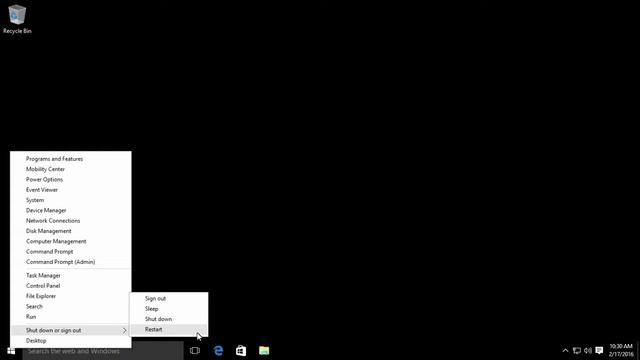The height and width of the screenshot is (360, 640).
Task: Open Task Manager
Action: 71,276
